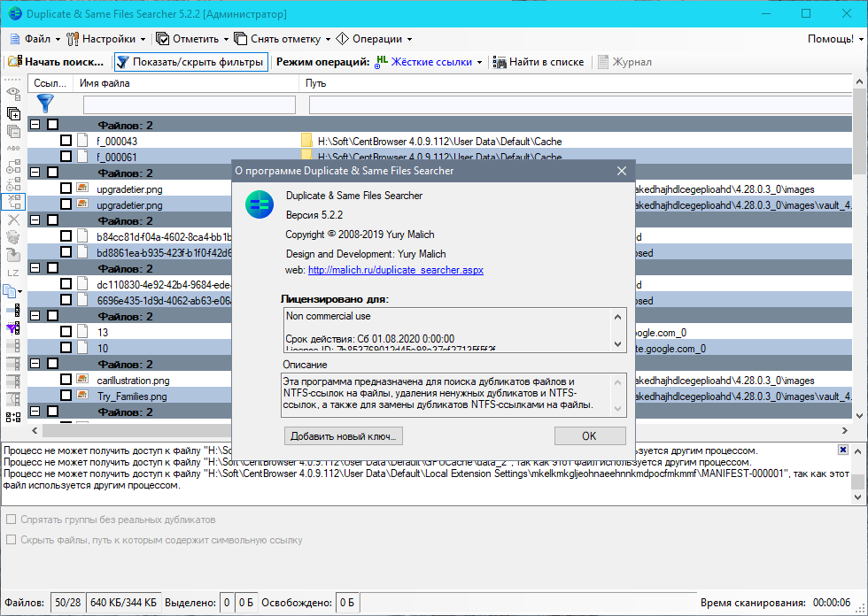Image resolution: width=868 pixels, height=616 pixels.
Task: Click the X delete icon in left toolbar
Action: (x=13, y=219)
